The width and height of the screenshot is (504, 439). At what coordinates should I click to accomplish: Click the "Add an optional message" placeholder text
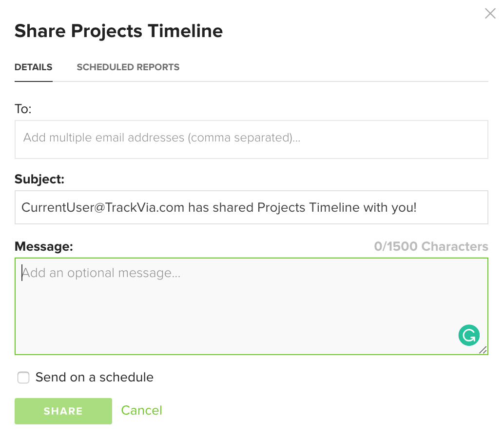pyautogui.click(x=101, y=273)
